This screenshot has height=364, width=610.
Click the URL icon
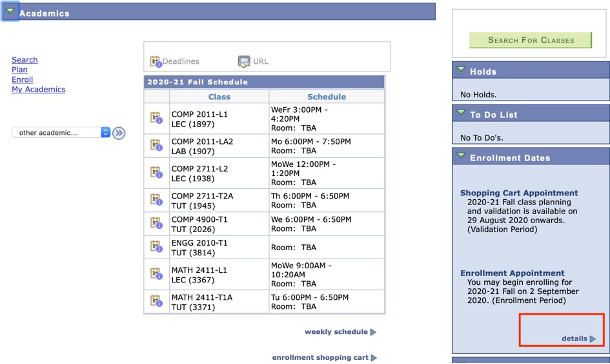244,61
